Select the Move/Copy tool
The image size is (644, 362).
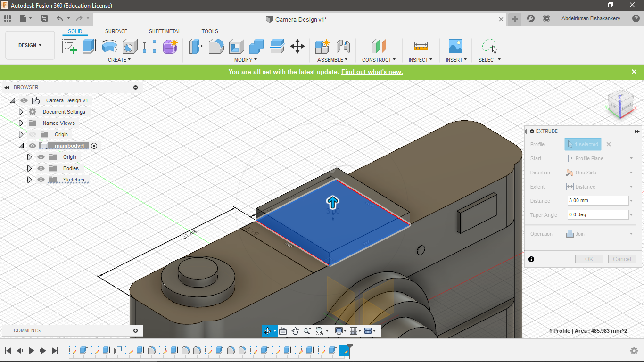pyautogui.click(x=297, y=46)
